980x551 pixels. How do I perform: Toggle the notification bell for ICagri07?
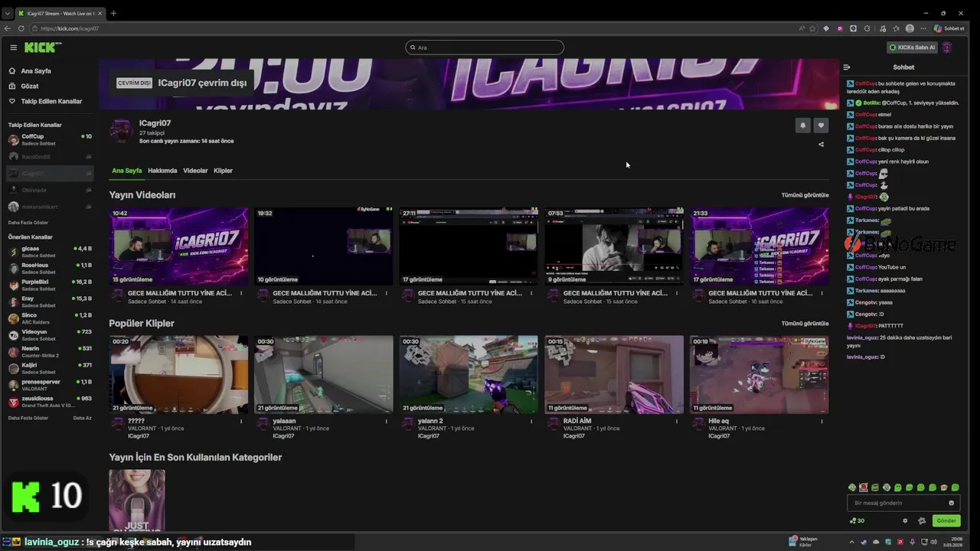point(802,126)
